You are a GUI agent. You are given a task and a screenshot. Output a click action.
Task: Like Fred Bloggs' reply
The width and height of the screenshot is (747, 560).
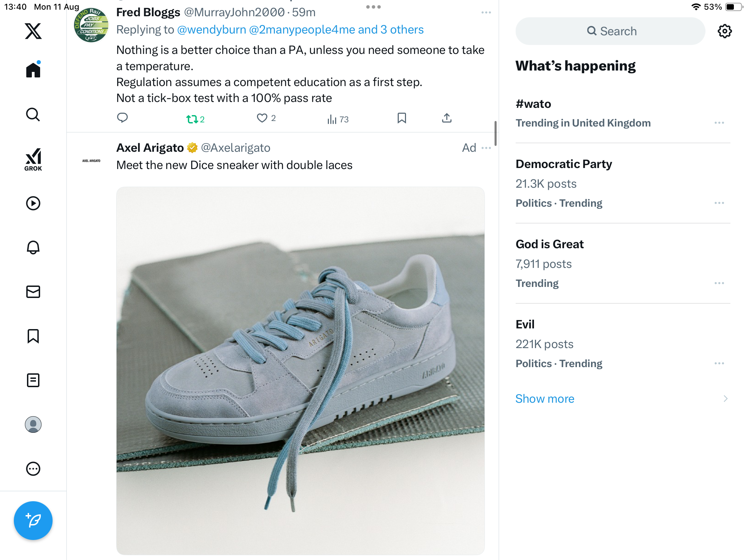[x=262, y=118]
